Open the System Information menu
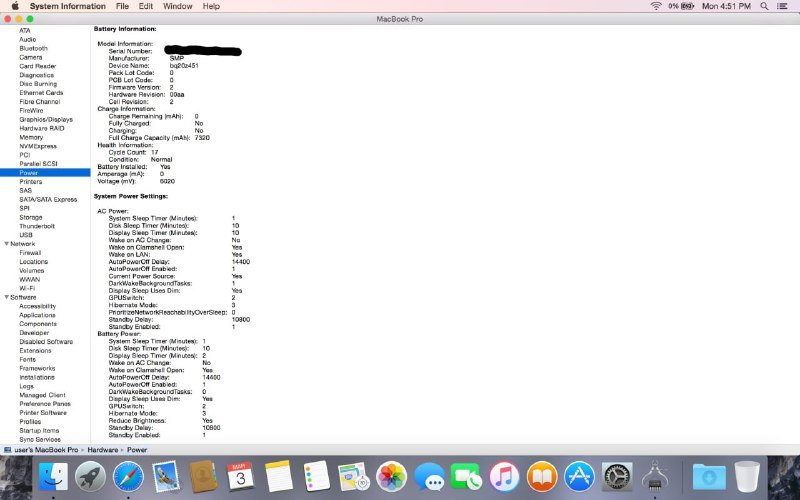800x500 pixels. tap(67, 6)
